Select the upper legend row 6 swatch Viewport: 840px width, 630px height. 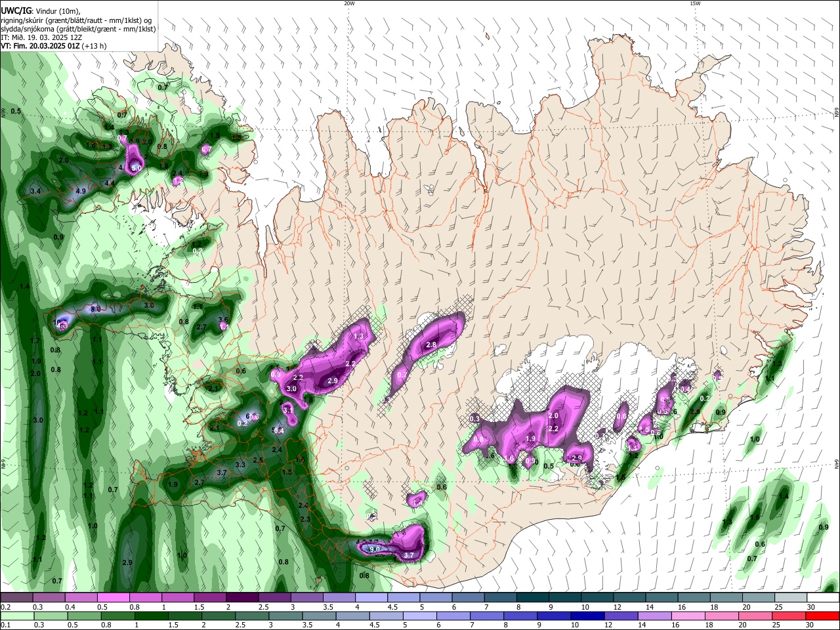coord(468,597)
